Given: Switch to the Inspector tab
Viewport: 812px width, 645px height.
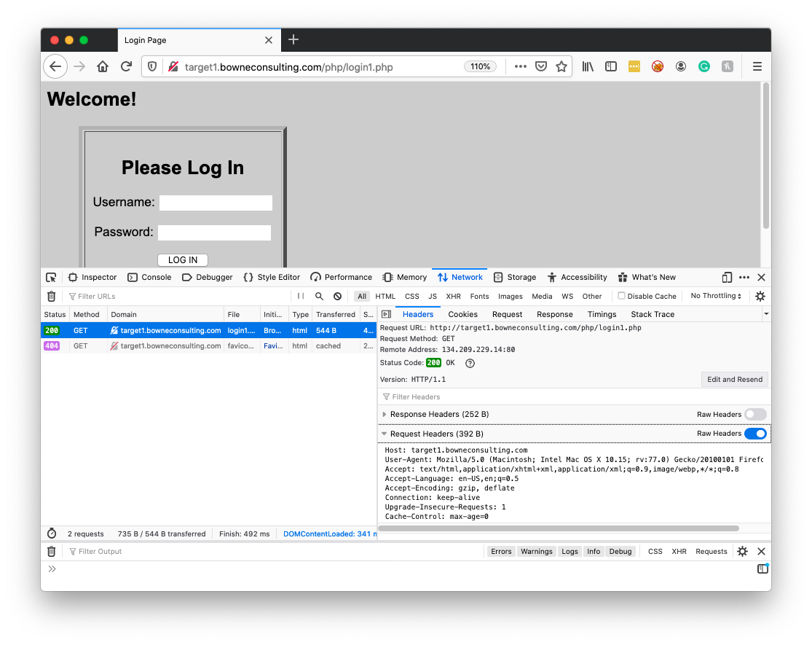Looking at the screenshot, I should tap(92, 277).
